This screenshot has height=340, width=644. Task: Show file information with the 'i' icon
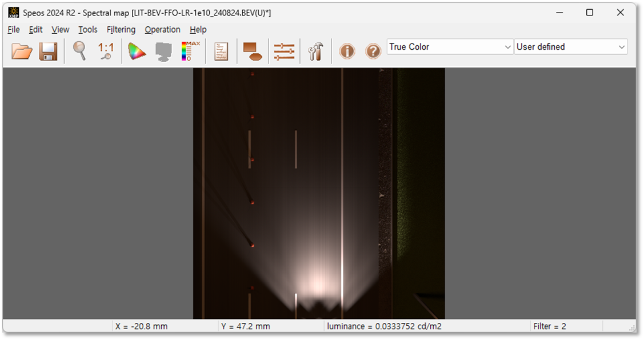(347, 51)
